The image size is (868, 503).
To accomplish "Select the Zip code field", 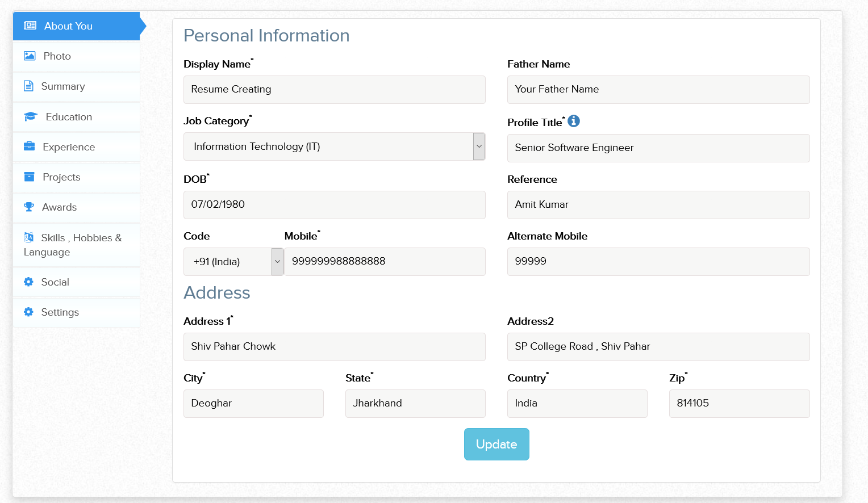I will coord(739,403).
